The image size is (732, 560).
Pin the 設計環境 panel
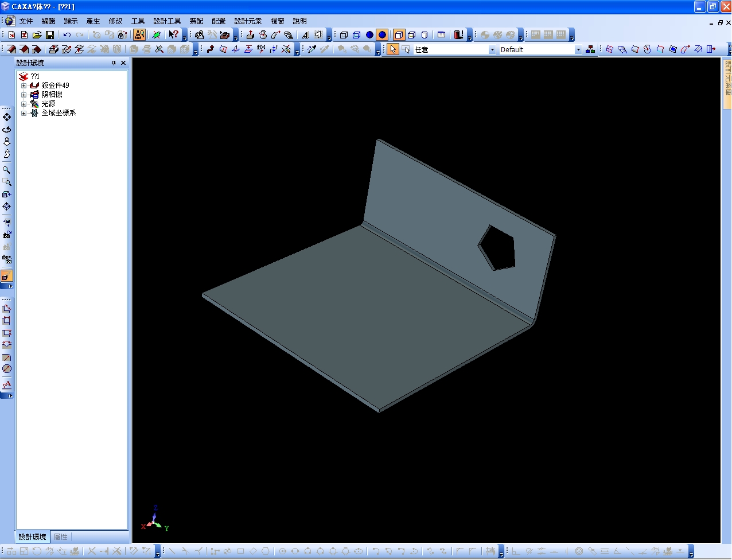(x=114, y=63)
